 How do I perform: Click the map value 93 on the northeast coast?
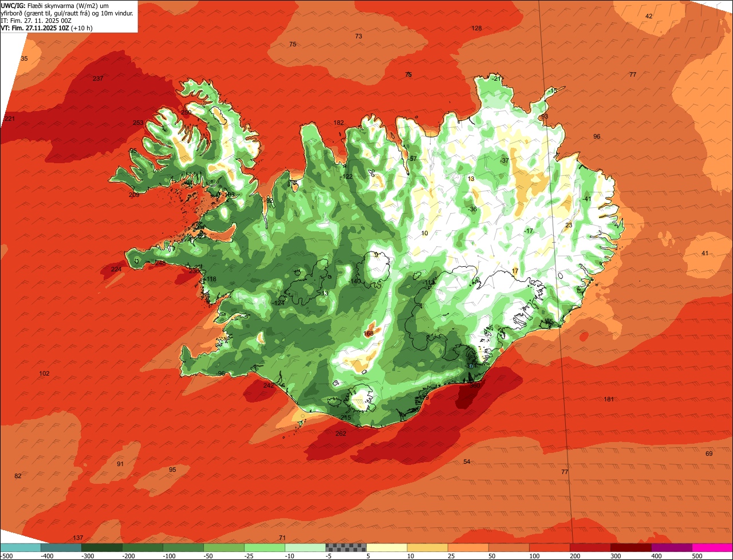point(545,116)
